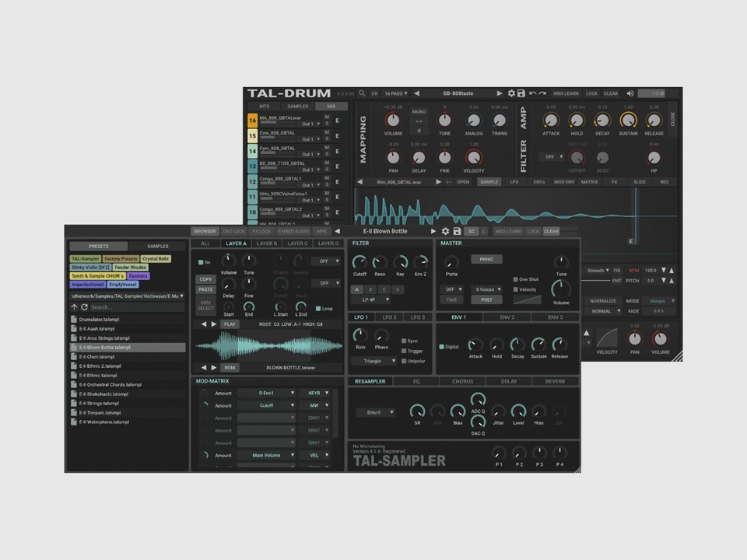
Task: Open the Emu II resampler dropdown
Action: click(x=376, y=412)
